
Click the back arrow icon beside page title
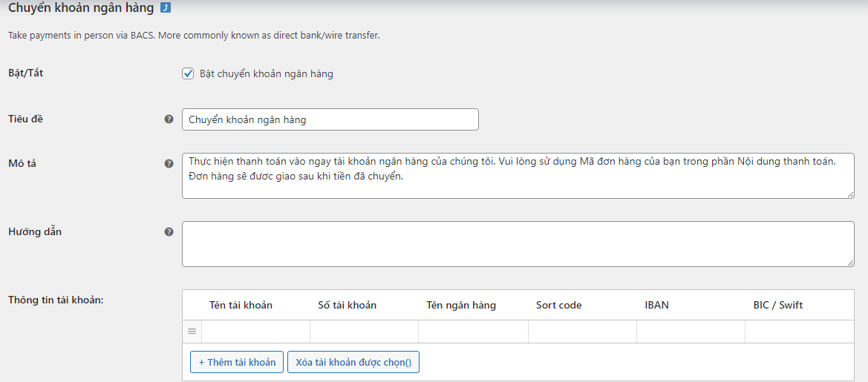coord(166,8)
